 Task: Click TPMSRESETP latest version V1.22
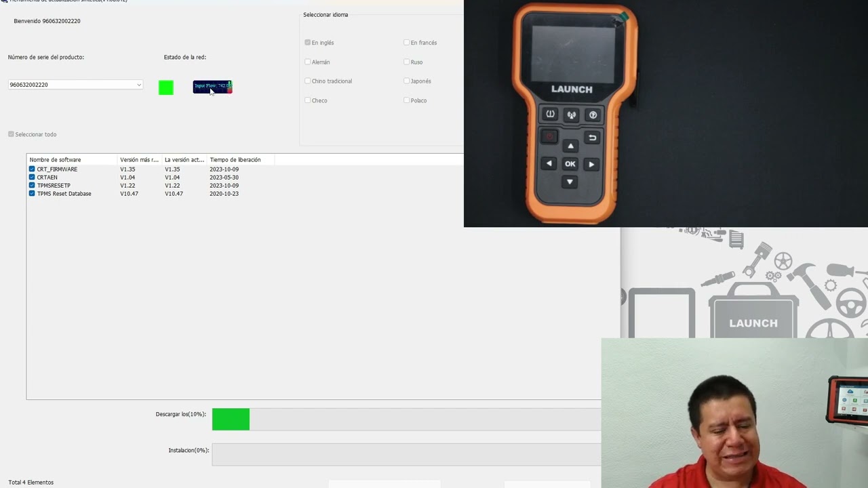(127, 186)
